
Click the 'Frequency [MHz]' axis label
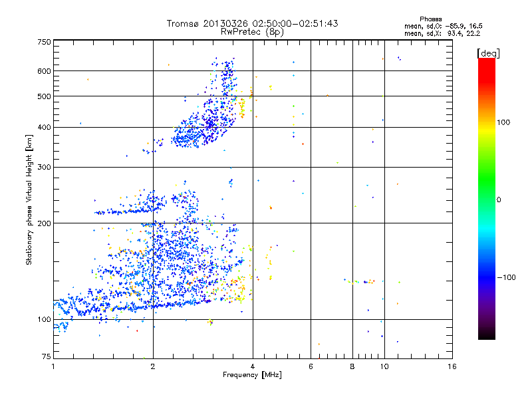252,375
